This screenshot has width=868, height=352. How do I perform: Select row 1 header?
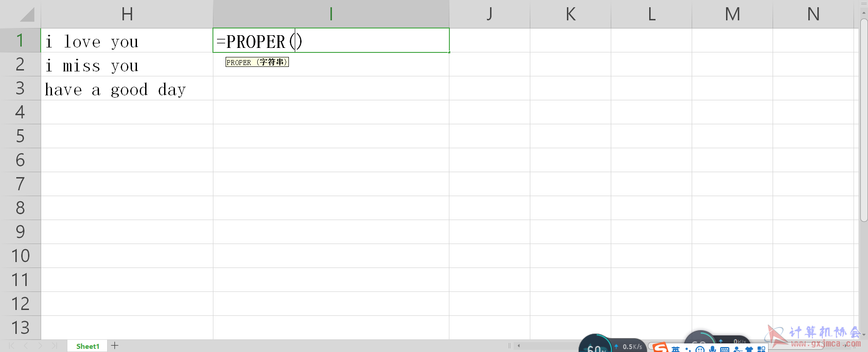click(x=20, y=40)
